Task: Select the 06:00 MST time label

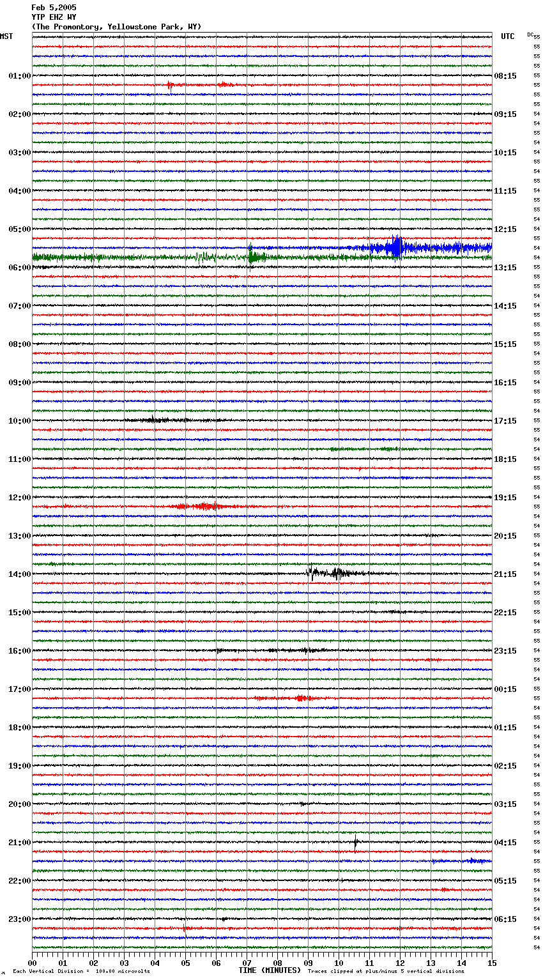Action: (x=20, y=268)
